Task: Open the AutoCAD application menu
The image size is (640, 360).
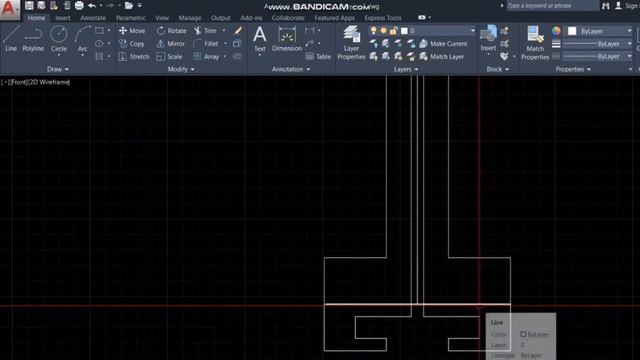Action: [x=9, y=9]
